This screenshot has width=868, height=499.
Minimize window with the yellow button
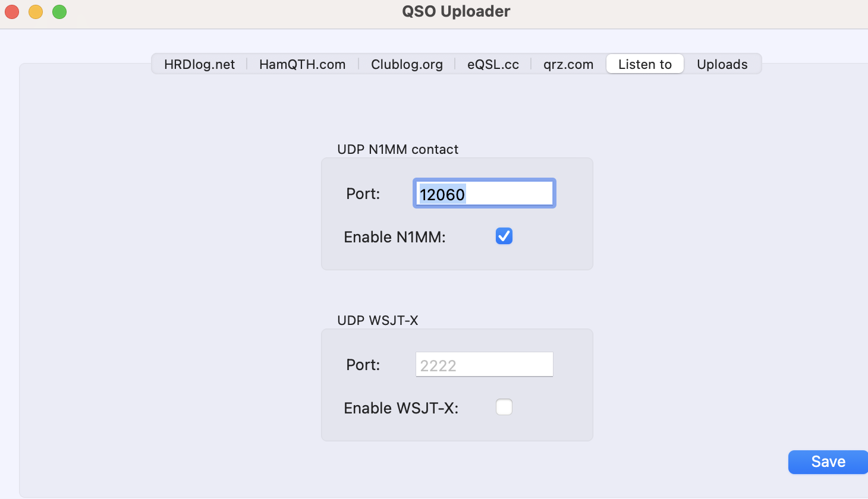point(36,11)
